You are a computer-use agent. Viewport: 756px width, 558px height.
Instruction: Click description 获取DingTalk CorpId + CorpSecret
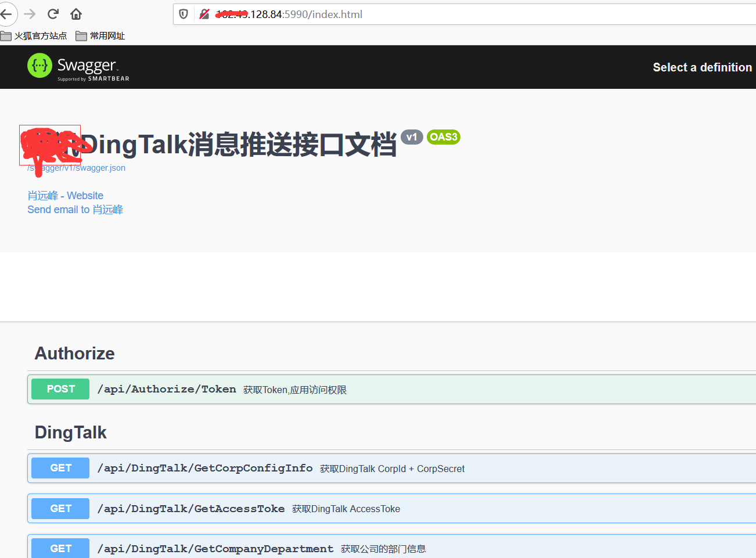coord(393,469)
